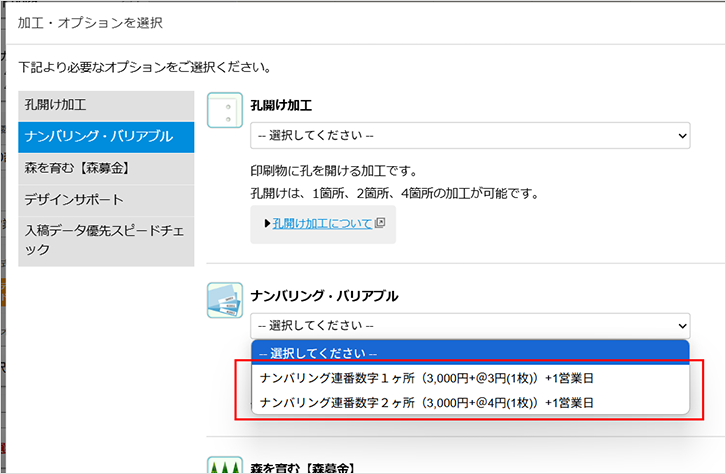Click the 孔開け加工 hole-punch icon
Screen dimensions: 726x474
tap(225, 110)
